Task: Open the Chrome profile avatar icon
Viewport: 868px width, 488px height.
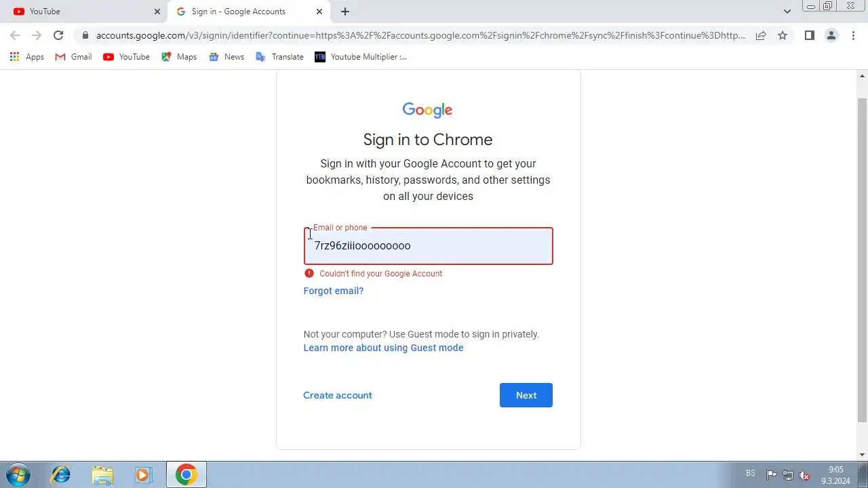Action: (831, 35)
